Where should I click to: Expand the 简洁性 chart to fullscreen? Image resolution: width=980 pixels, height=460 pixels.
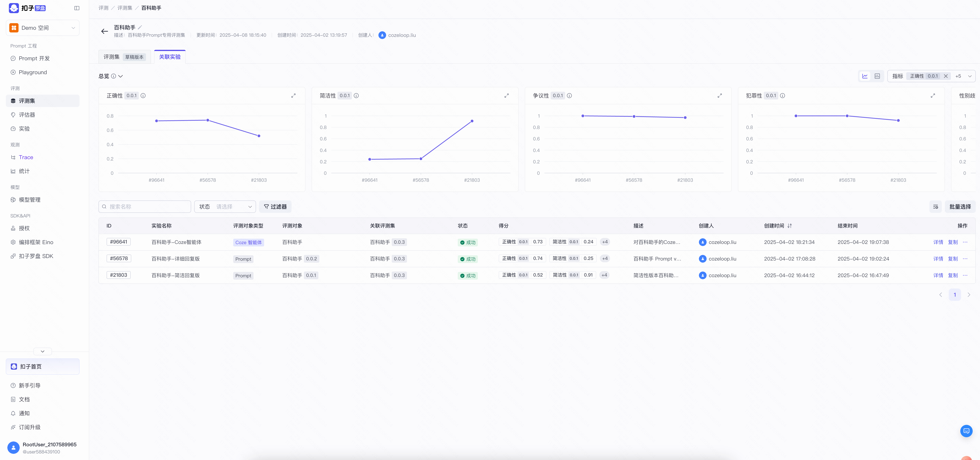(x=506, y=96)
